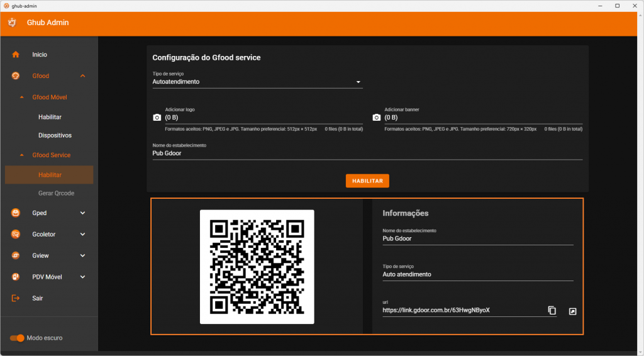The width and height of the screenshot is (644, 356).
Task: Select Habilitar under Gfood Móvel
Action: (x=49, y=117)
